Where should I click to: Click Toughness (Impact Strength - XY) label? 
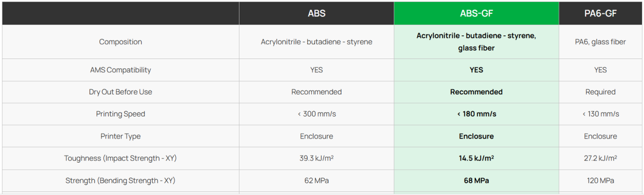coord(120,159)
